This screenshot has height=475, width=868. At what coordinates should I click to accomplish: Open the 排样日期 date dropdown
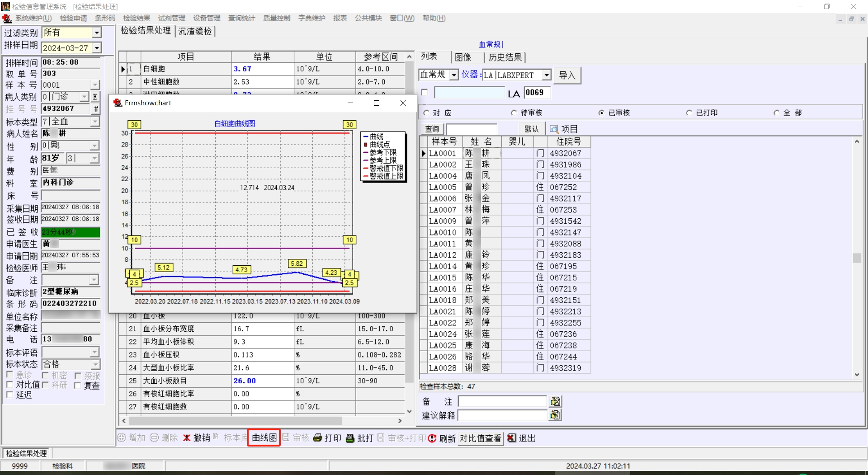click(97, 48)
